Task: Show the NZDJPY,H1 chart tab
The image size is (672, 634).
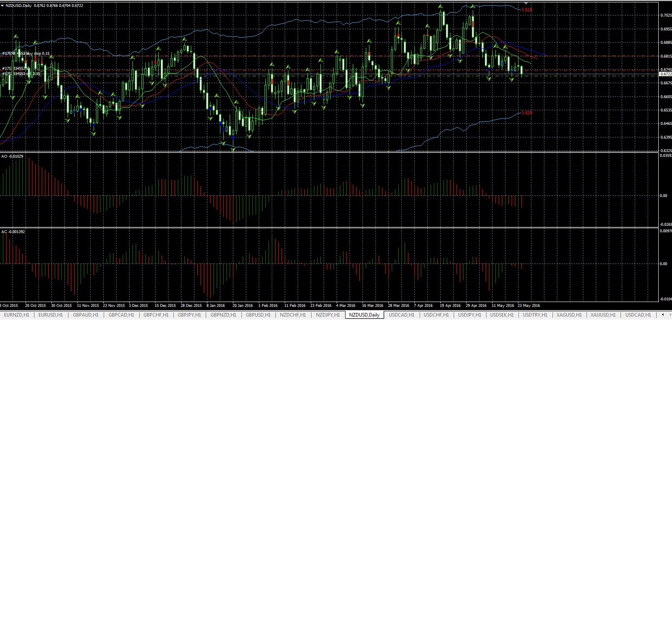Action: point(328,315)
